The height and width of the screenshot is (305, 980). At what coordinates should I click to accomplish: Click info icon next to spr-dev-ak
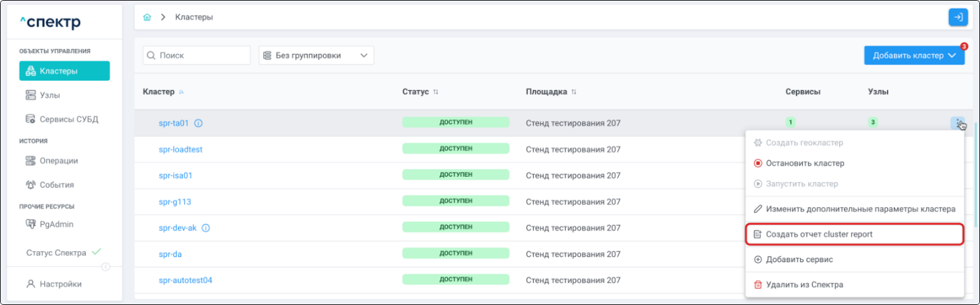206,228
